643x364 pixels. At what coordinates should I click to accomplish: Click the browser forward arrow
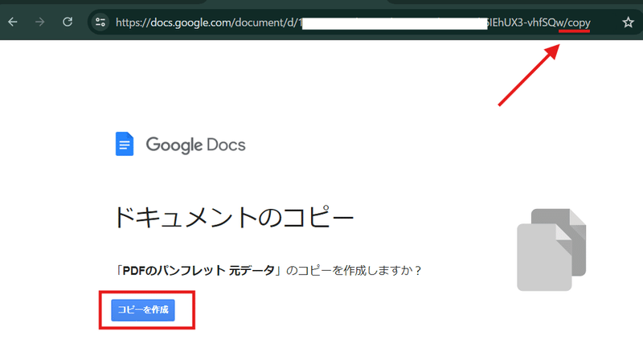point(39,22)
